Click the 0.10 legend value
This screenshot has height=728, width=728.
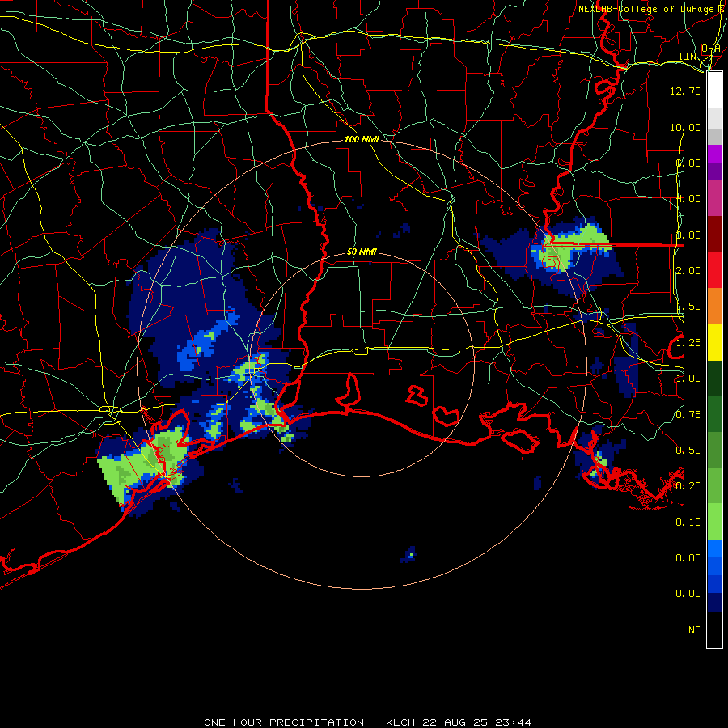(x=688, y=523)
